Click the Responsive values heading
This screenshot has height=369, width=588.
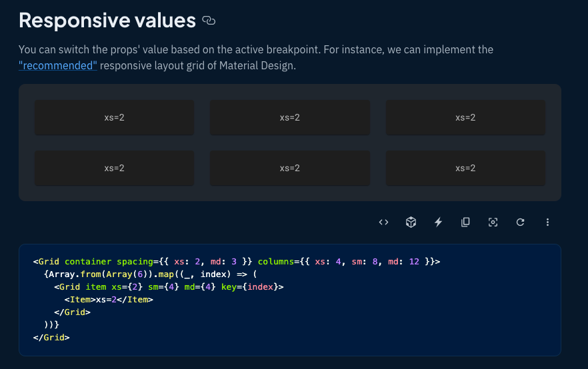pyautogui.click(x=107, y=20)
